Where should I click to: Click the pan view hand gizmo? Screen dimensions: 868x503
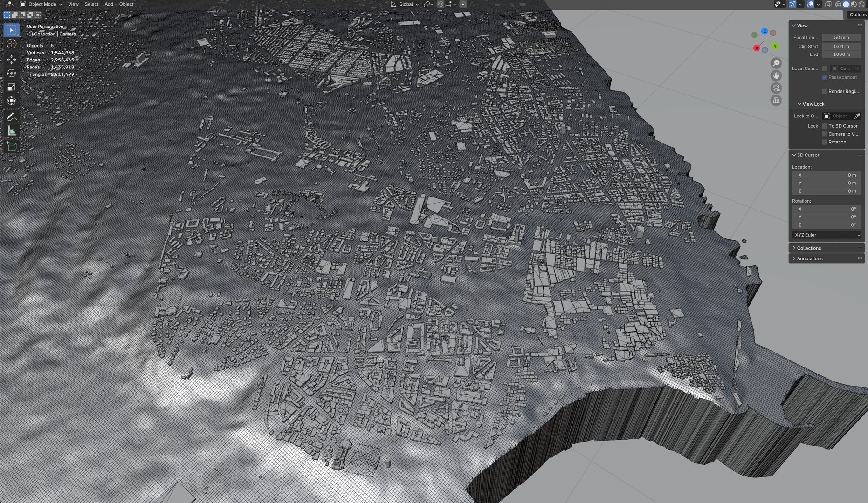click(x=776, y=75)
